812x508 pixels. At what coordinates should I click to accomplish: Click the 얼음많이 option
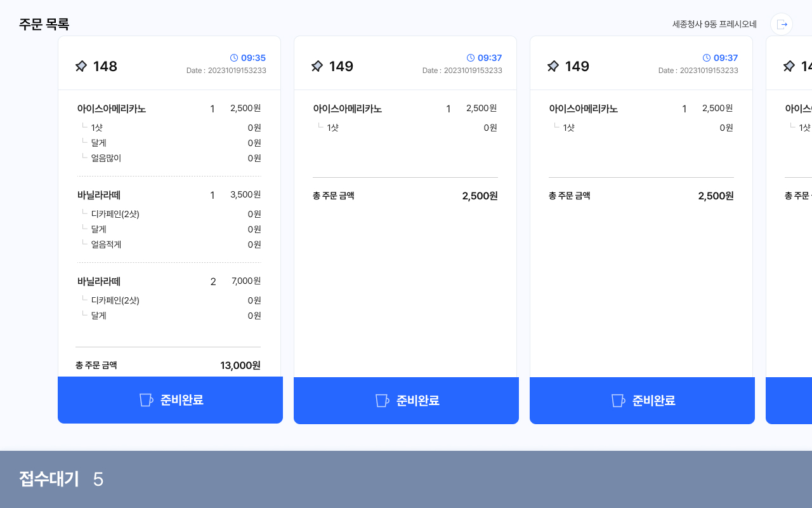[106, 158]
